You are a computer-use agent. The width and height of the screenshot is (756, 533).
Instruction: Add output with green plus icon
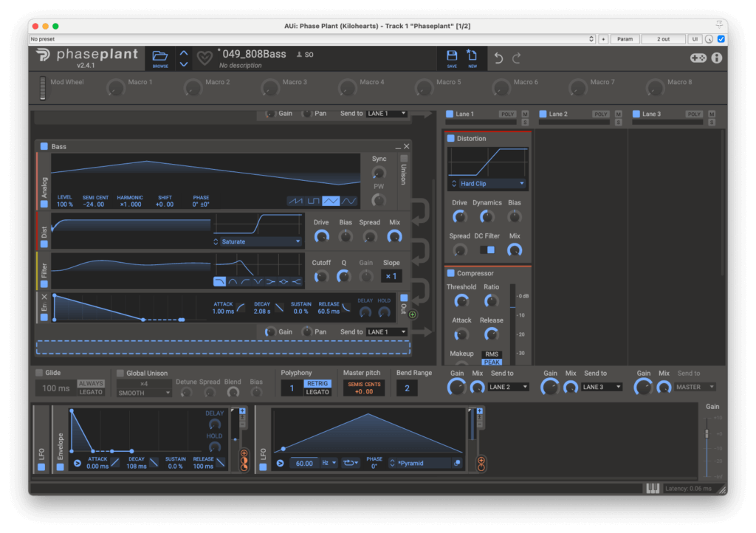(413, 314)
